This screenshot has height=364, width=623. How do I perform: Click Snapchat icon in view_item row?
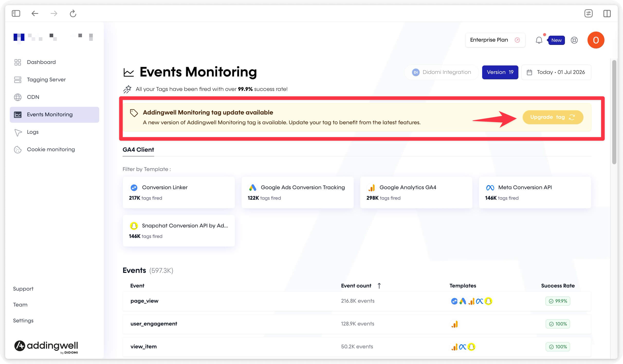point(471,347)
